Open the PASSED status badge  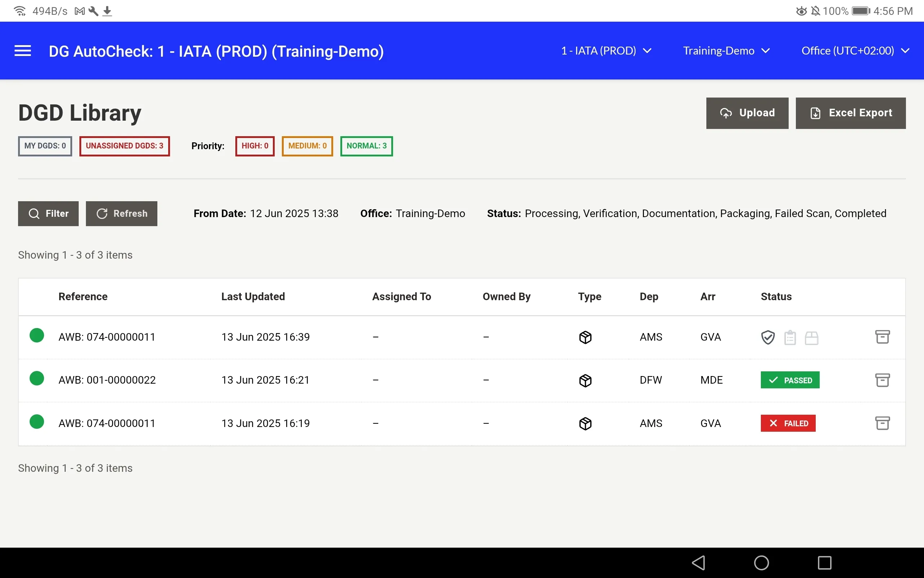[x=790, y=380]
